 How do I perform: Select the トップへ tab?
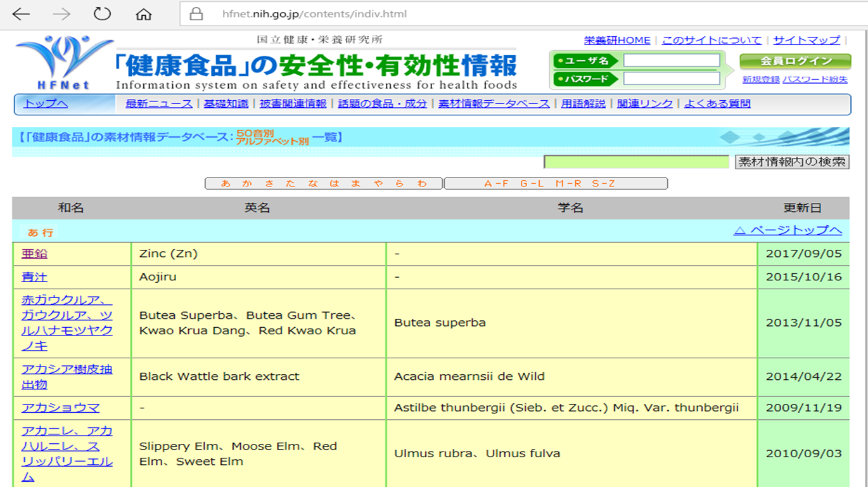coord(46,103)
